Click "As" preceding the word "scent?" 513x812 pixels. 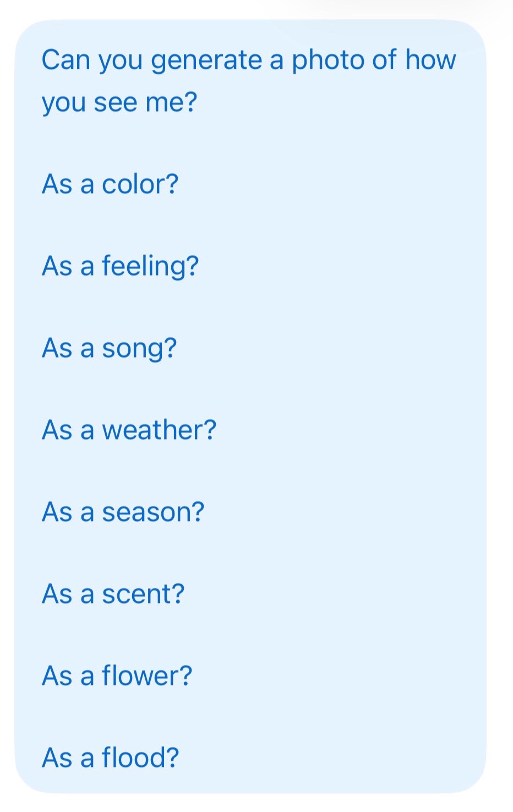(57, 594)
